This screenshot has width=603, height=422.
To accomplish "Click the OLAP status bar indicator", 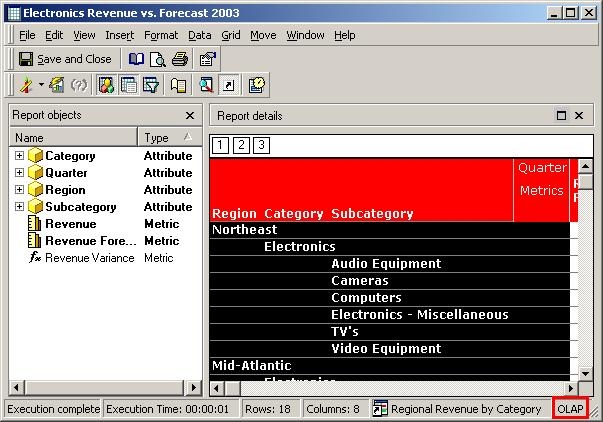I will pos(570,409).
